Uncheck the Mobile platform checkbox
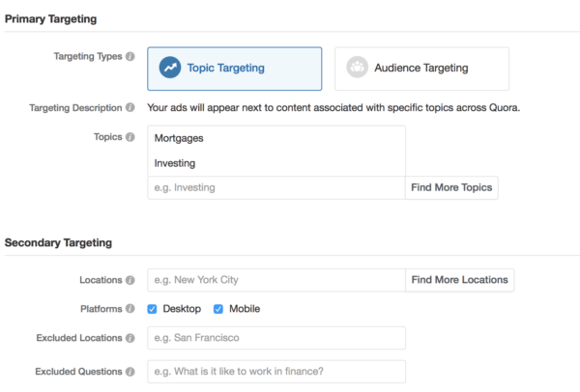 point(218,309)
